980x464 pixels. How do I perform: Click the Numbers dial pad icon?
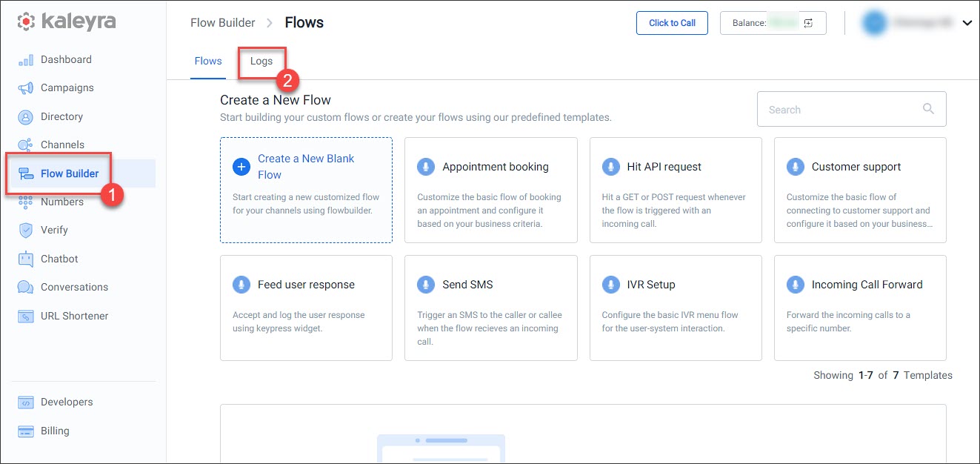(26, 202)
